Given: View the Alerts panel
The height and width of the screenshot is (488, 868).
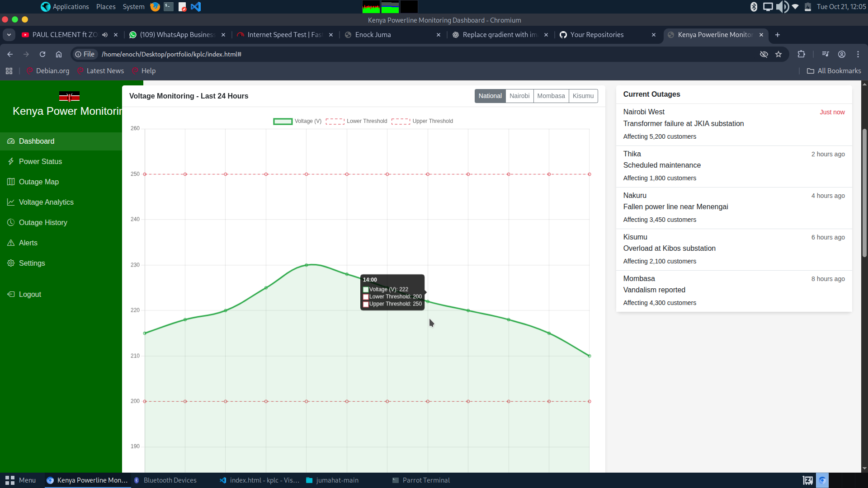Looking at the screenshot, I should click(x=28, y=243).
